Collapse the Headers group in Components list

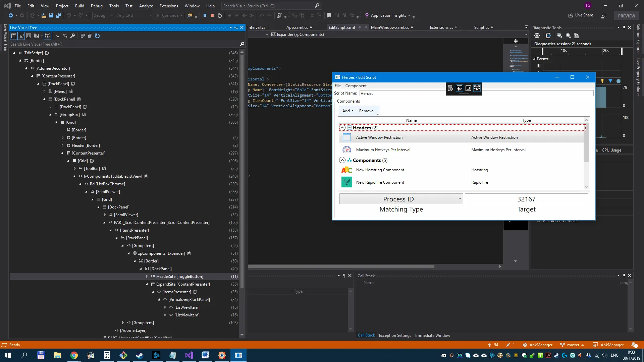342,128
